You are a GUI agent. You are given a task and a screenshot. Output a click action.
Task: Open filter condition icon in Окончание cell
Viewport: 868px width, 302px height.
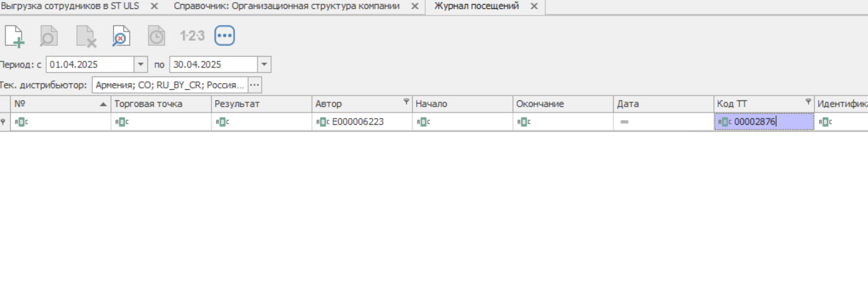pos(524,122)
